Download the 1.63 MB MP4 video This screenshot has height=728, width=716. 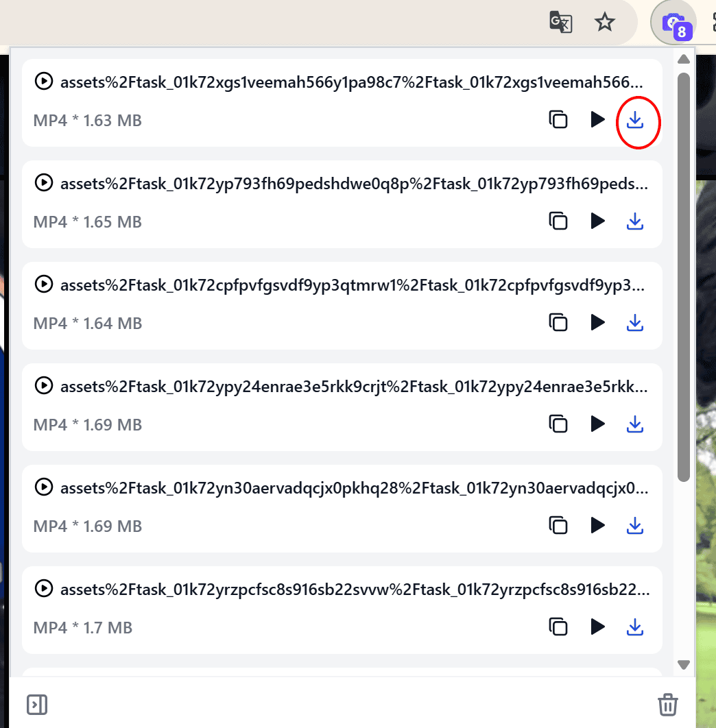point(634,120)
